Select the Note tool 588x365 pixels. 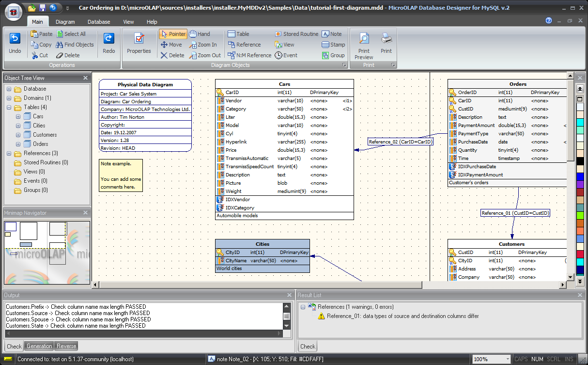(x=332, y=34)
